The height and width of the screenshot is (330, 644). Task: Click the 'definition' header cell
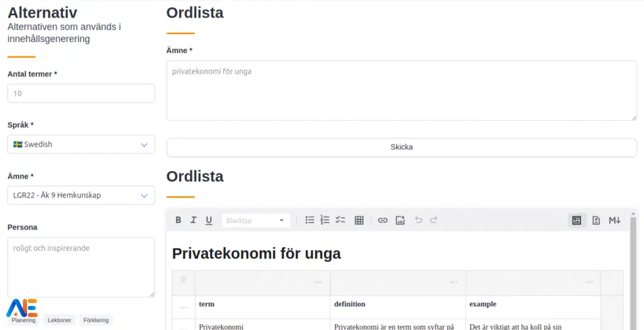(x=397, y=307)
